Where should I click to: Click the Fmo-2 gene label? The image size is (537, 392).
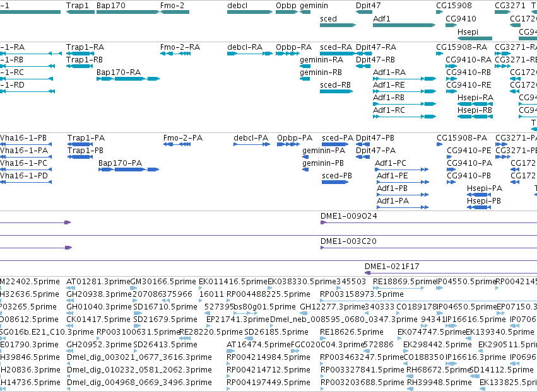[172, 6]
